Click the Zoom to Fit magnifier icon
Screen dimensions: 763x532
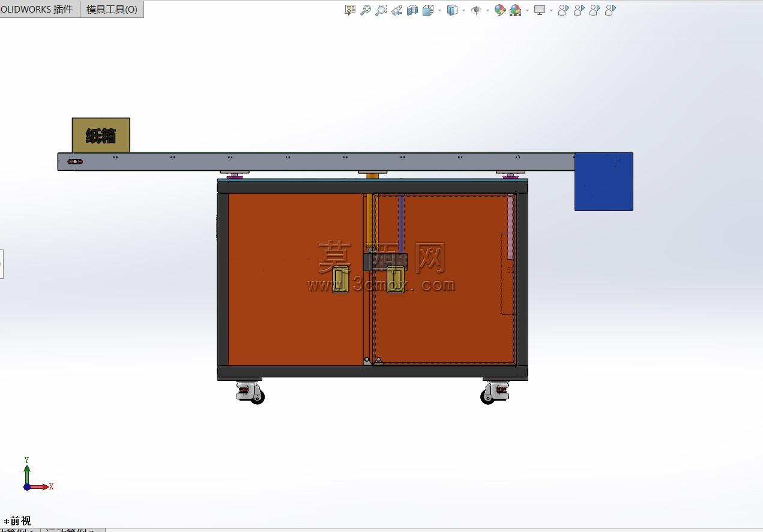366,10
